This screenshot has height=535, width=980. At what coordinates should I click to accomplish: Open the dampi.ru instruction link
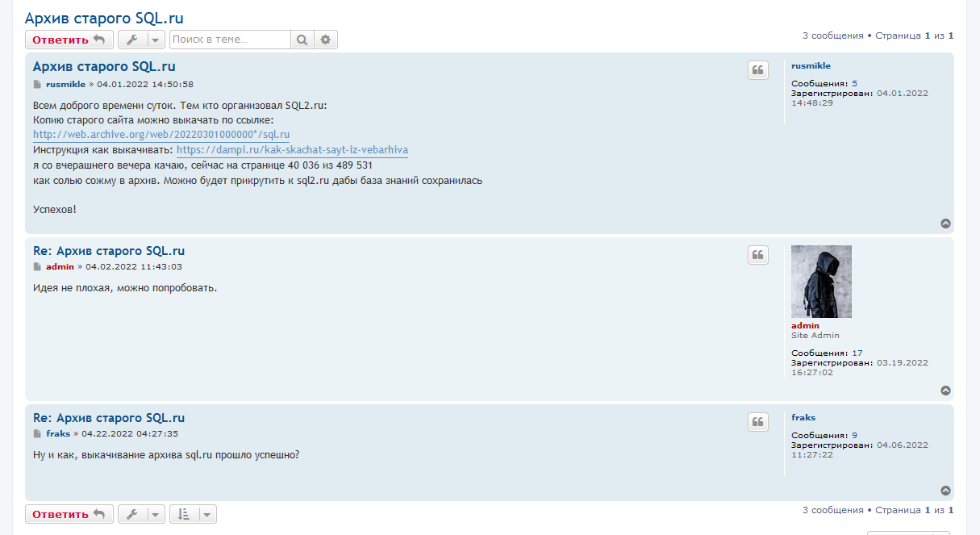[292, 150]
